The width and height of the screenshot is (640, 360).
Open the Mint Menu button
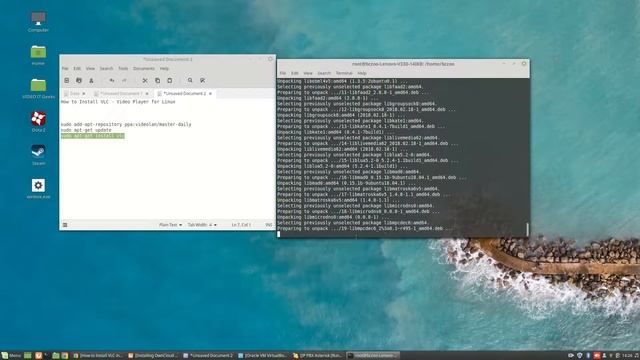point(11,356)
